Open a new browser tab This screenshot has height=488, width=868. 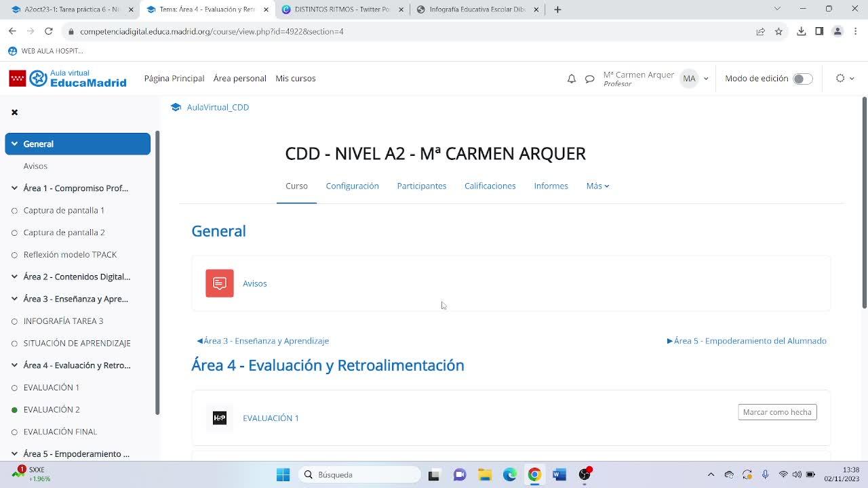click(557, 9)
